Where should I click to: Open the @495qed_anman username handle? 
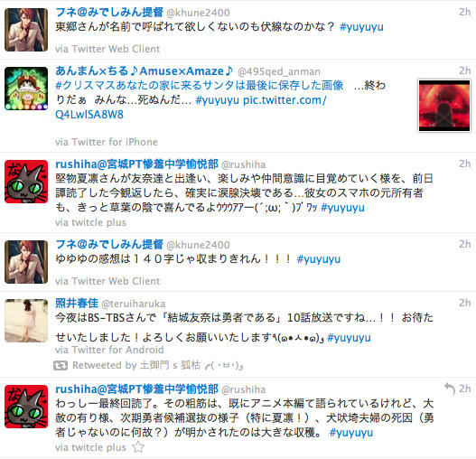(279, 71)
